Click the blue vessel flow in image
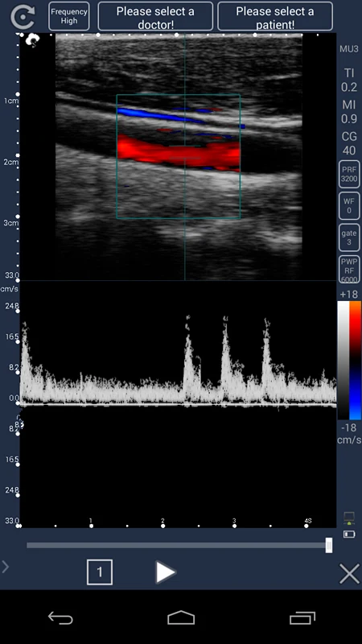Viewport: 362px width, 644px height. pyautogui.click(x=160, y=114)
